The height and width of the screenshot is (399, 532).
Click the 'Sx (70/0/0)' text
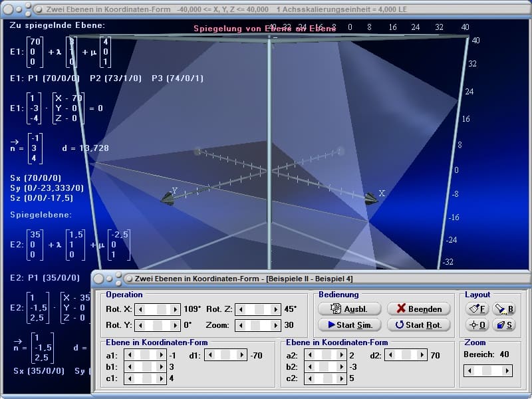tap(36, 178)
